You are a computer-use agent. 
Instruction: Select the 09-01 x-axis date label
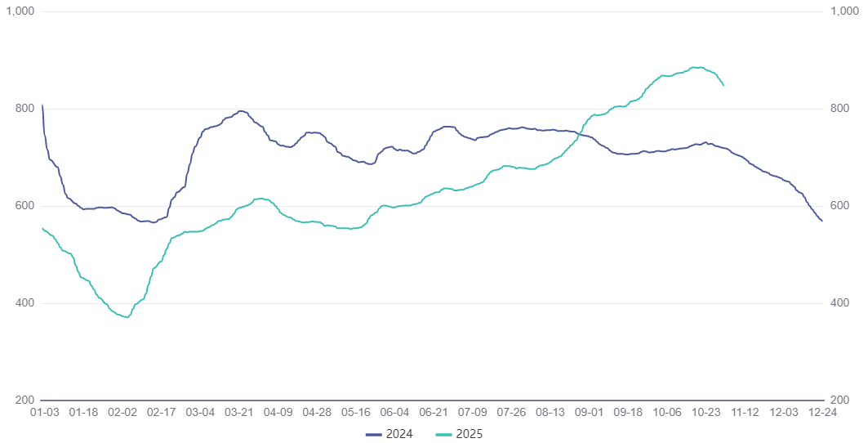click(x=590, y=414)
